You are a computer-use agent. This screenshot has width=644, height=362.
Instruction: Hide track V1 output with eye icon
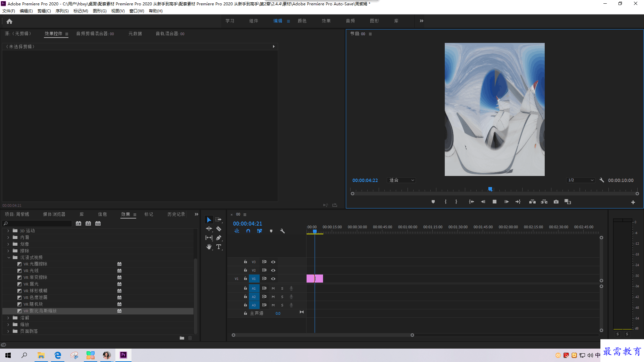point(273,279)
